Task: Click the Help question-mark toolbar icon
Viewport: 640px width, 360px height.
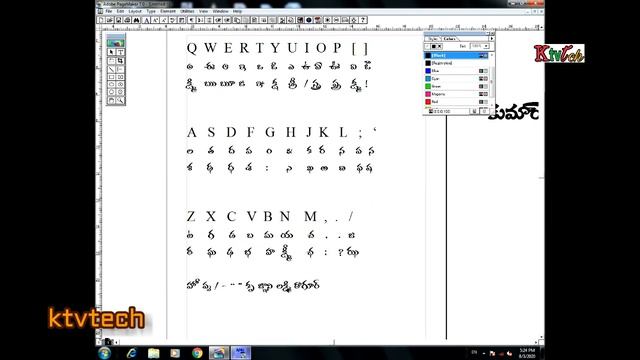Action: tap(363, 20)
